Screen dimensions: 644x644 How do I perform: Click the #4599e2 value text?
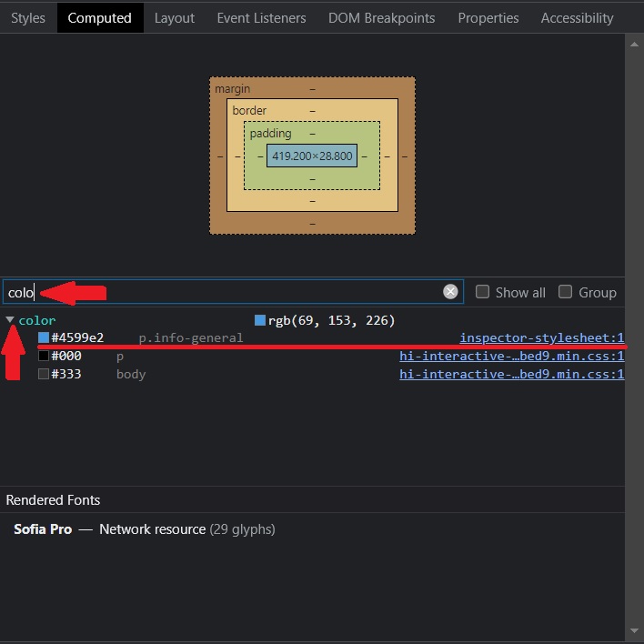77,337
